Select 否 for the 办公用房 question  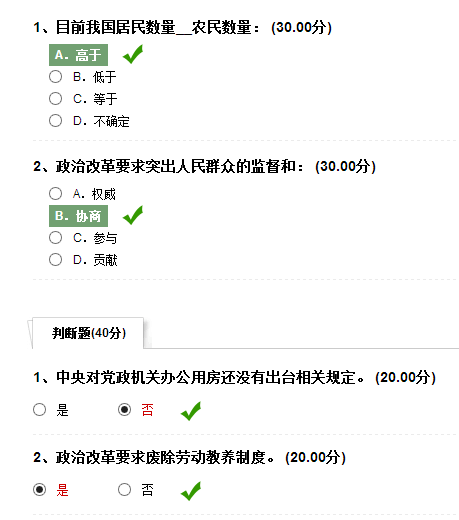(124, 409)
